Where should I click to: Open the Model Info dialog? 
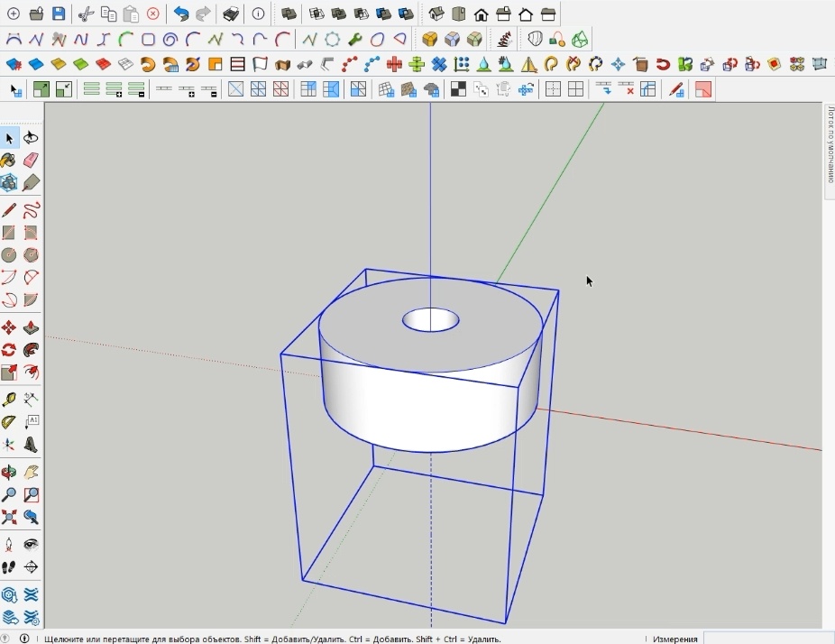click(x=258, y=14)
